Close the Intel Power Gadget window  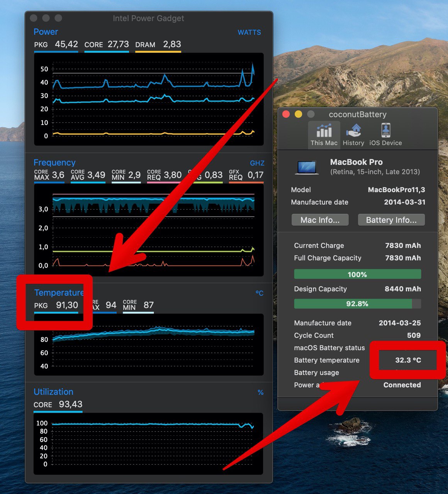pyautogui.click(x=34, y=18)
